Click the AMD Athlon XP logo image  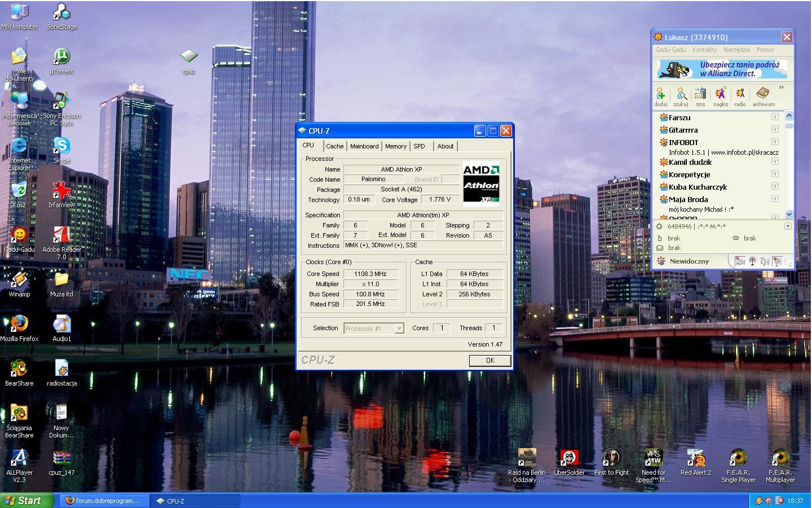(481, 183)
